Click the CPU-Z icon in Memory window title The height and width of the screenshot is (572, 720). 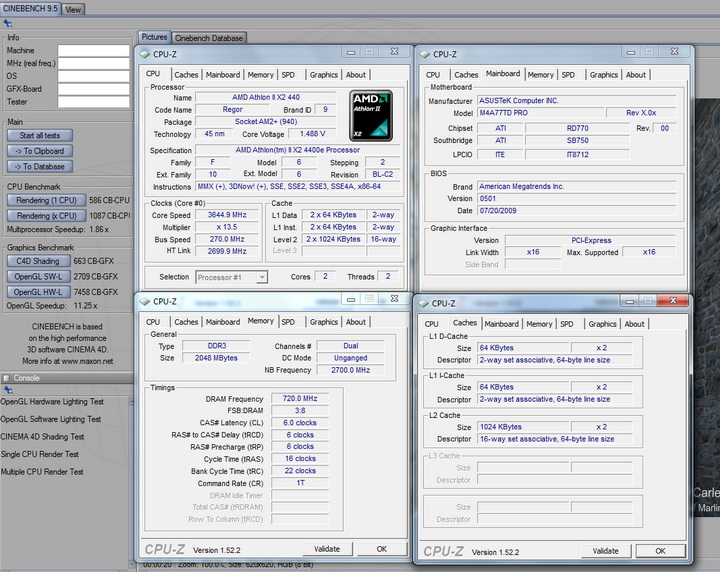coord(144,300)
